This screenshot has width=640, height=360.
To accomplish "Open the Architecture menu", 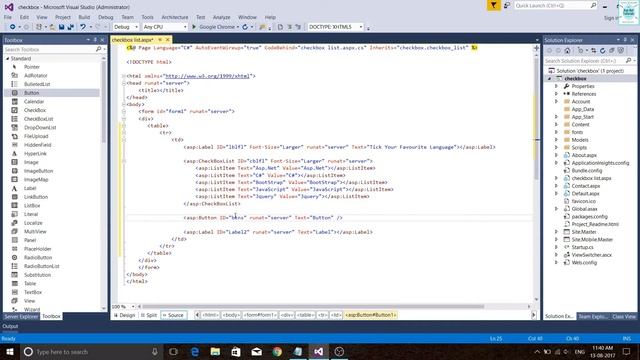I will (x=175, y=17).
